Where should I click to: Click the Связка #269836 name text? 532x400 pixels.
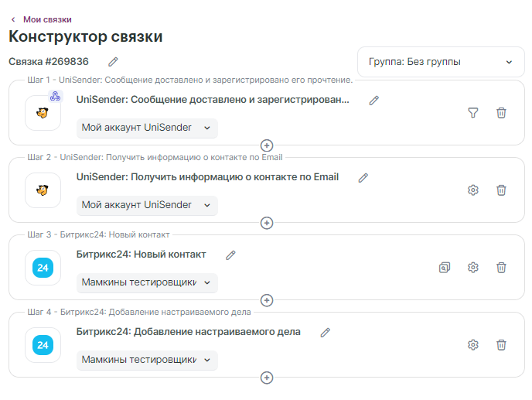point(49,62)
